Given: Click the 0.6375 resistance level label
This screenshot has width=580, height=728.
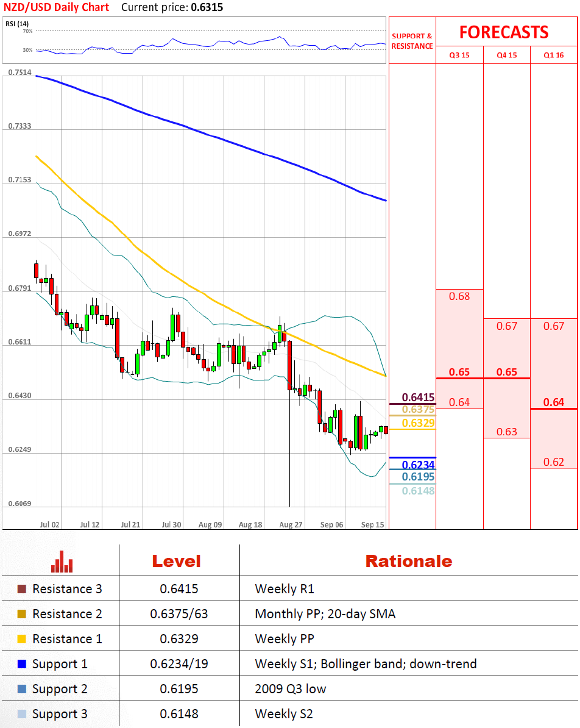Looking at the screenshot, I should click(418, 410).
